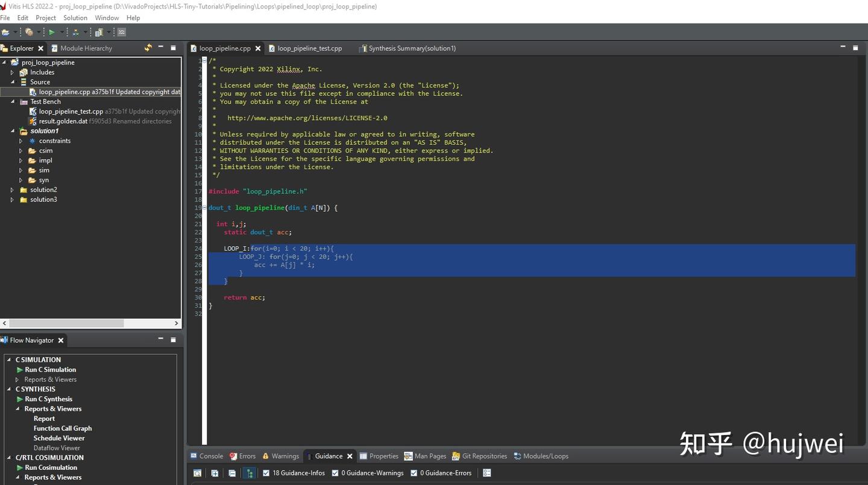
Task: Click the Explorer horizontal scrollbar thumb
Action: coord(66,323)
